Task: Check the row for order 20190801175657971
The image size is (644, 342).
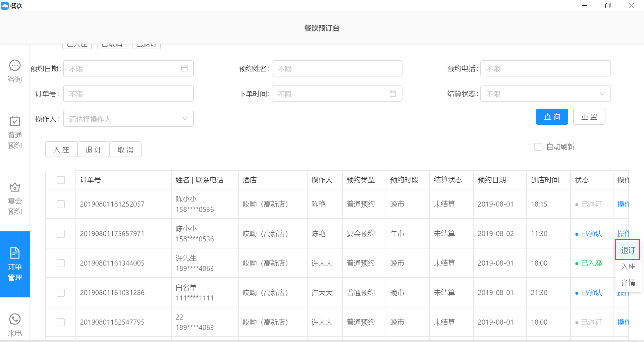Action: click(61, 234)
